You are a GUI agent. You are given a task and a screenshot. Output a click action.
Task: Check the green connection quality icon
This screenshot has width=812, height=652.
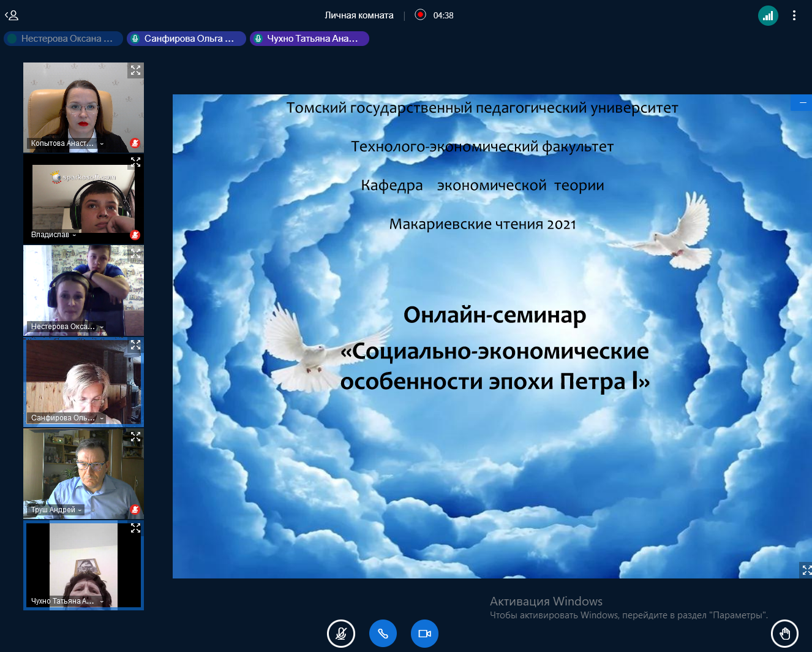(768, 15)
